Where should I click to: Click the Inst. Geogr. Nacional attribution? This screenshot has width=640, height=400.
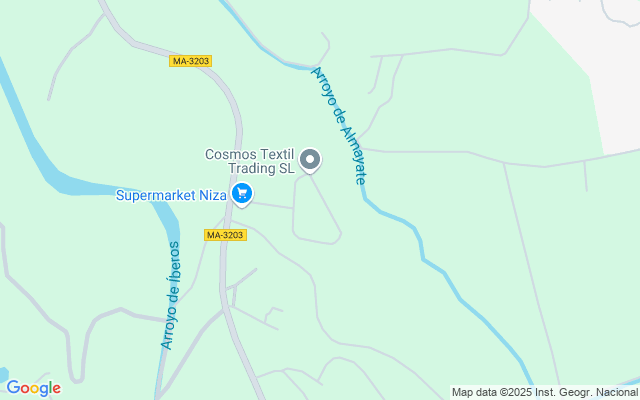coord(587,392)
